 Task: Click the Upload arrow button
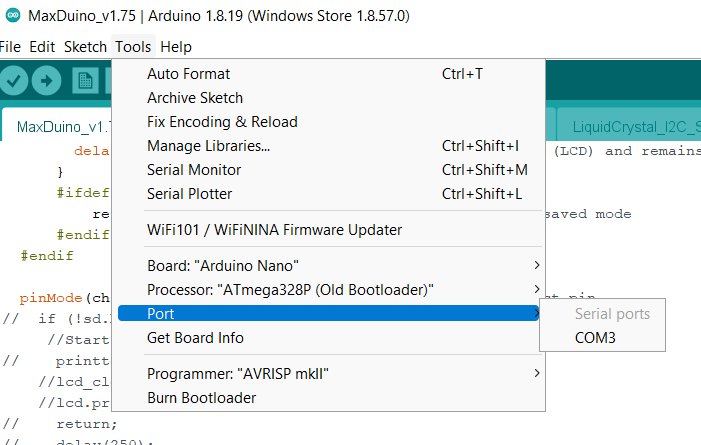[47, 80]
